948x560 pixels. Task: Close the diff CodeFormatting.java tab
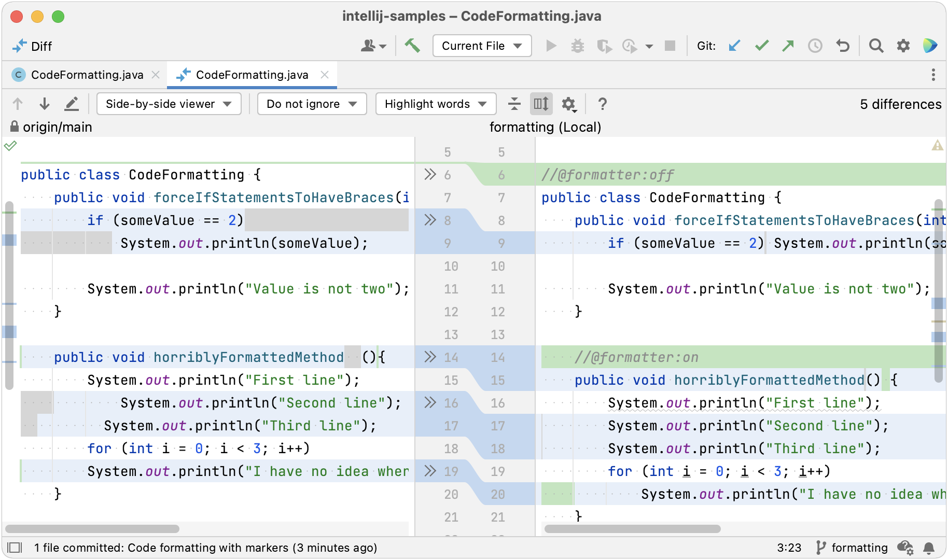325,75
